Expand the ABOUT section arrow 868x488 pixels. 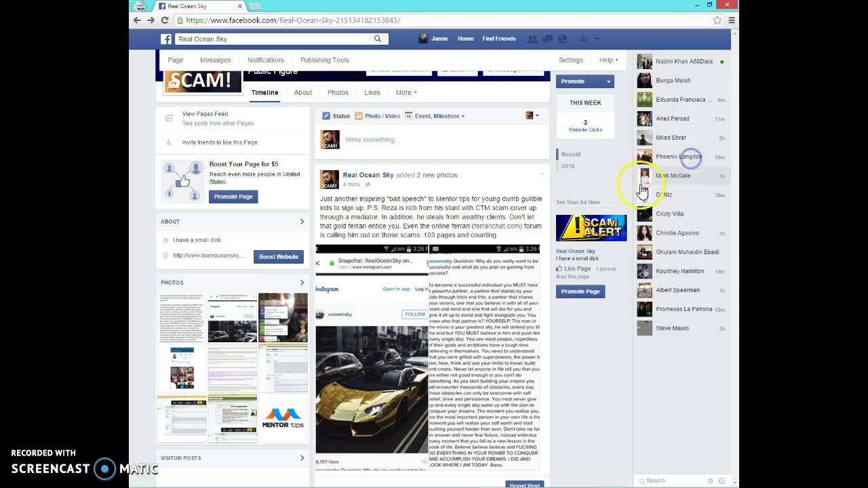pos(302,222)
